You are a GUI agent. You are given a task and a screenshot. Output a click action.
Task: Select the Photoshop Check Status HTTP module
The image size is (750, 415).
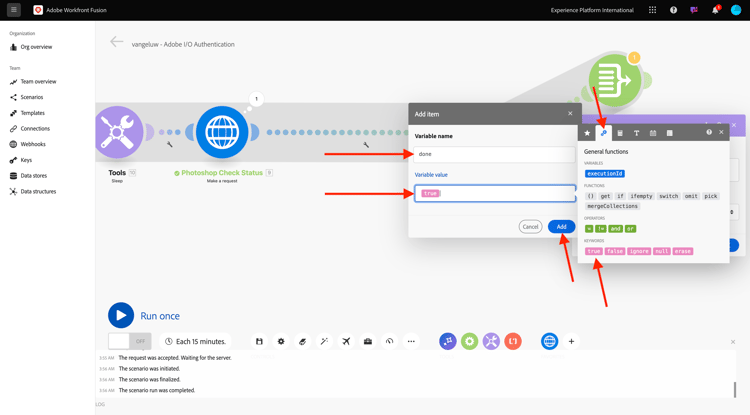pyautogui.click(x=222, y=132)
